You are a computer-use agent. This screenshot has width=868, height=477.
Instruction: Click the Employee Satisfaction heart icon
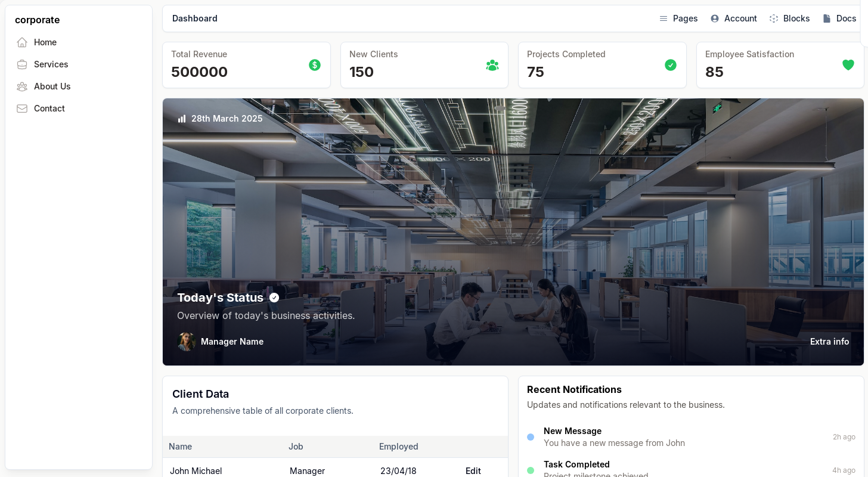pyautogui.click(x=848, y=65)
